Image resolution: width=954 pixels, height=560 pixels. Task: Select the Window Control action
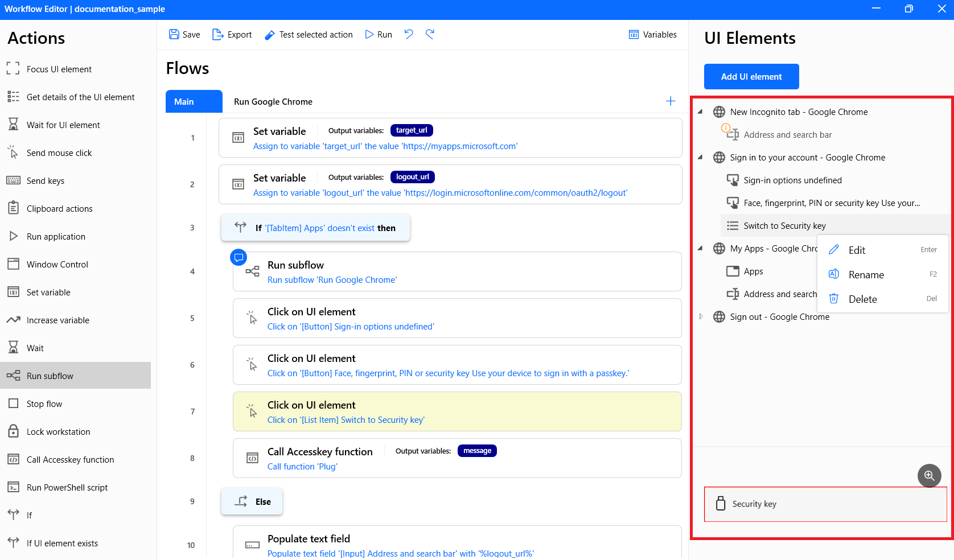(75, 265)
